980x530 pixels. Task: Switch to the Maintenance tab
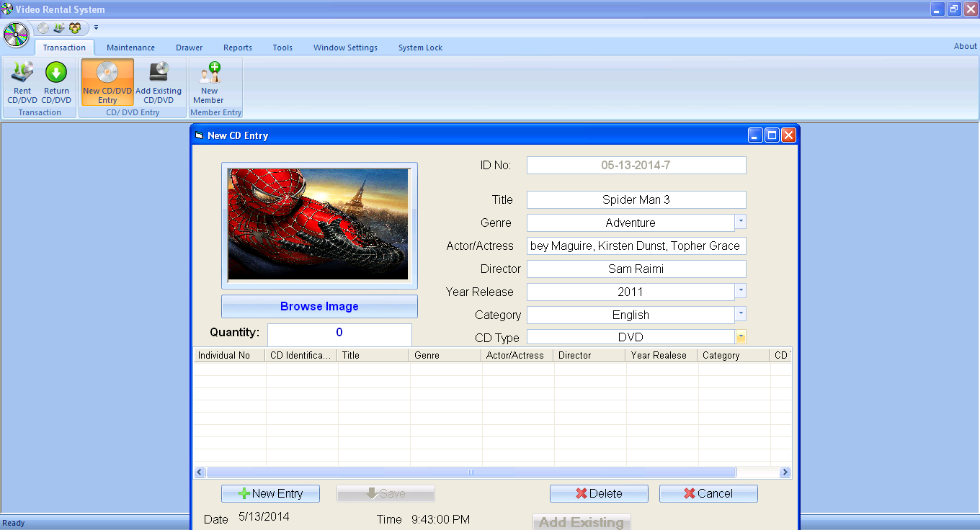[130, 48]
